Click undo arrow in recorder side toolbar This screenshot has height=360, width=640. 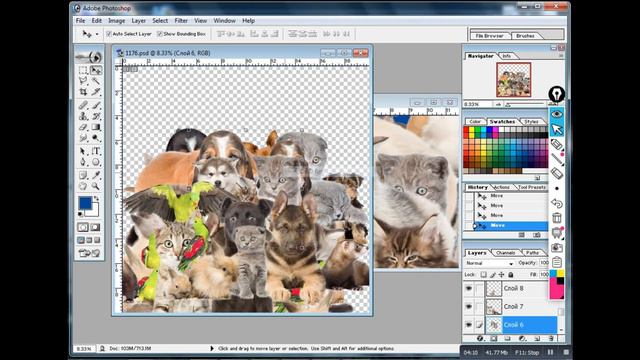[557, 203]
